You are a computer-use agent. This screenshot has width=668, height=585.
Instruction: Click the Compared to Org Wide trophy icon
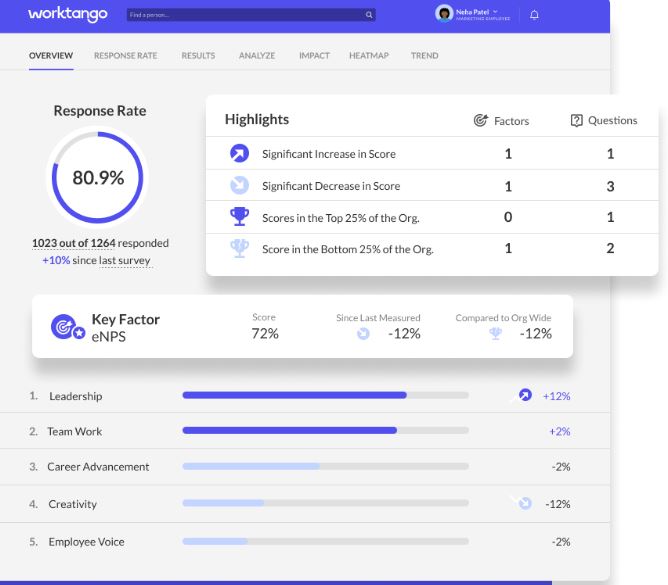pyautogui.click(x=495, y=334)
